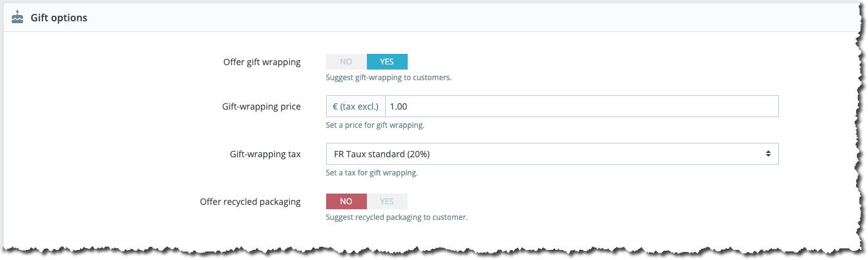Click the Gift-wrapping price field showing 1.00
The height and width of the screenshot is (260, 868).
(581, 107)
